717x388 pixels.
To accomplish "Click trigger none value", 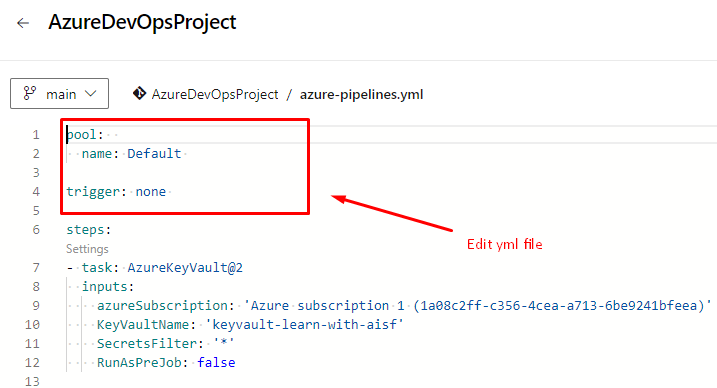I will coord(150,191).
